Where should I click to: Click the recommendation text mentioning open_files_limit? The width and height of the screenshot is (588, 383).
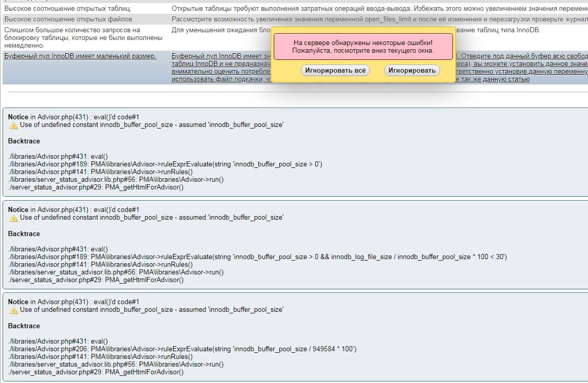380,19
